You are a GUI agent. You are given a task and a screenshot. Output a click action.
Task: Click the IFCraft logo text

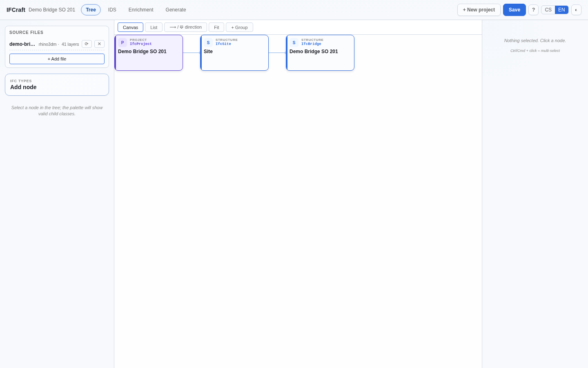coord(16,10)
